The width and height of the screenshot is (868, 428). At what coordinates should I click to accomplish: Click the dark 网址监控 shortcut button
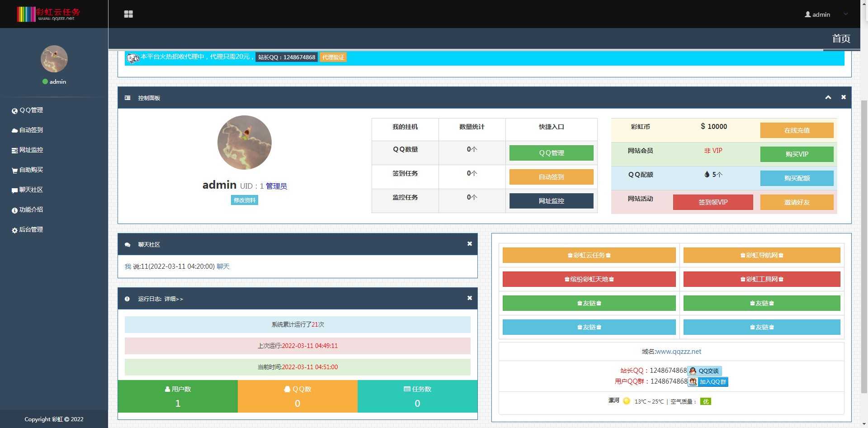pos(552,201)
